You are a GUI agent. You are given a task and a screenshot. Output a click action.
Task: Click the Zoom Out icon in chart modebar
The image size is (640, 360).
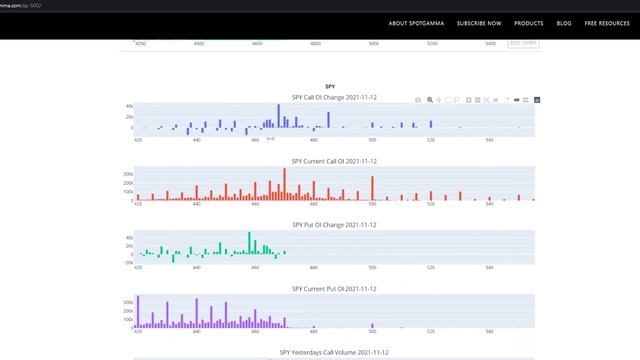pyautogui.click(x=478, y=100)
